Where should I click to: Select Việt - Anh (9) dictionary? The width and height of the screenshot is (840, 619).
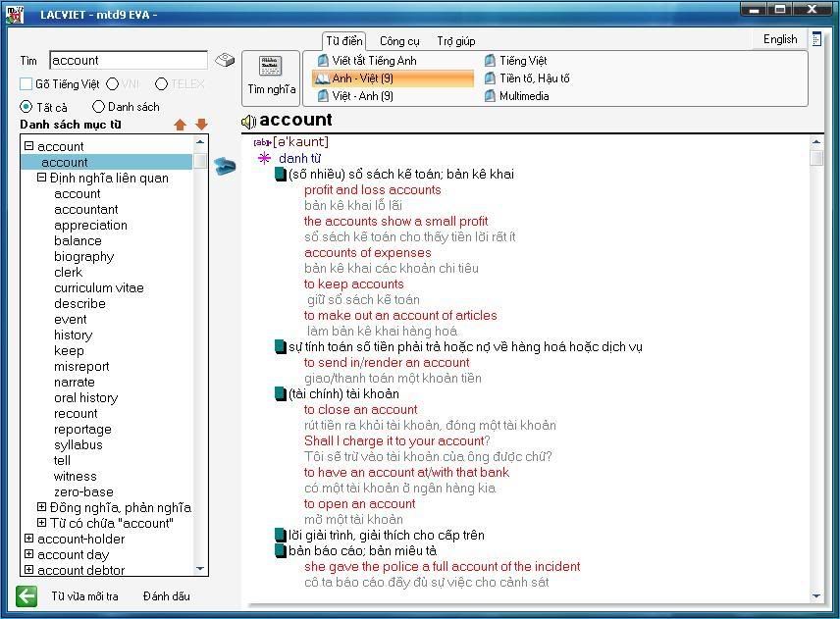pyautogui.click(x=363, y=96)
